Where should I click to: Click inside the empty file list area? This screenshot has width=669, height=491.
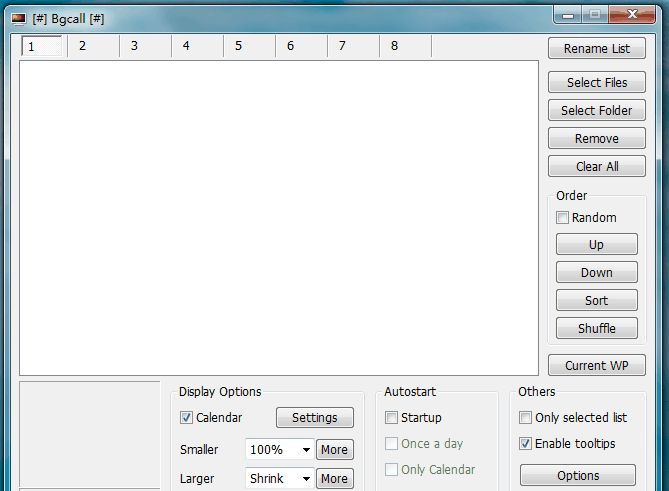(x=278, y=217)
